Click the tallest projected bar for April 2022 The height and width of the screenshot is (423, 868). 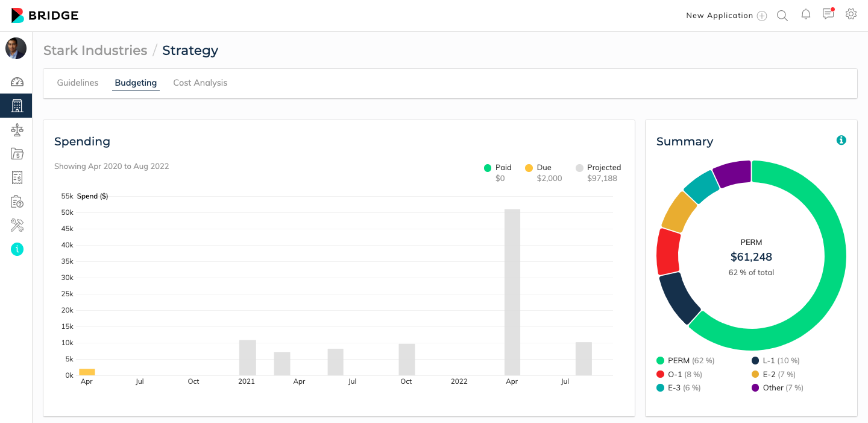512,292
